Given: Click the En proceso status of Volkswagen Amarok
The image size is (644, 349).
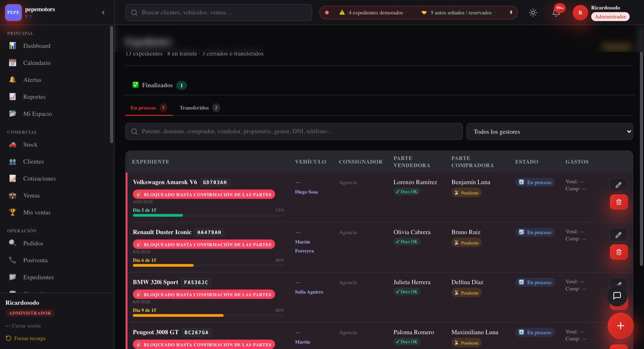Looking at the screenshot, I should click(x=535, y=182).
